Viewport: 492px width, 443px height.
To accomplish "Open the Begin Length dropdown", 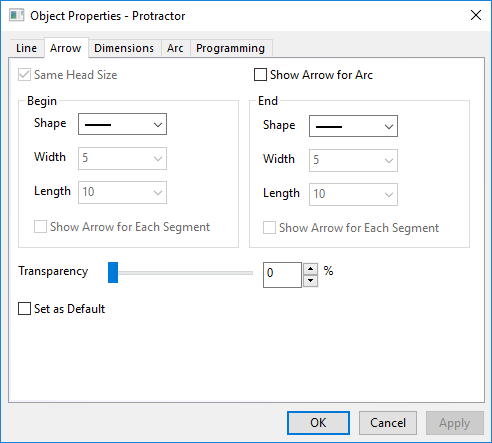I will (x=122, y=192).
